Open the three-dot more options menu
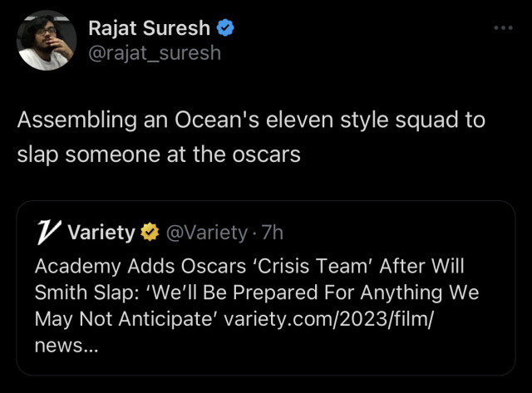 [504, 29]
